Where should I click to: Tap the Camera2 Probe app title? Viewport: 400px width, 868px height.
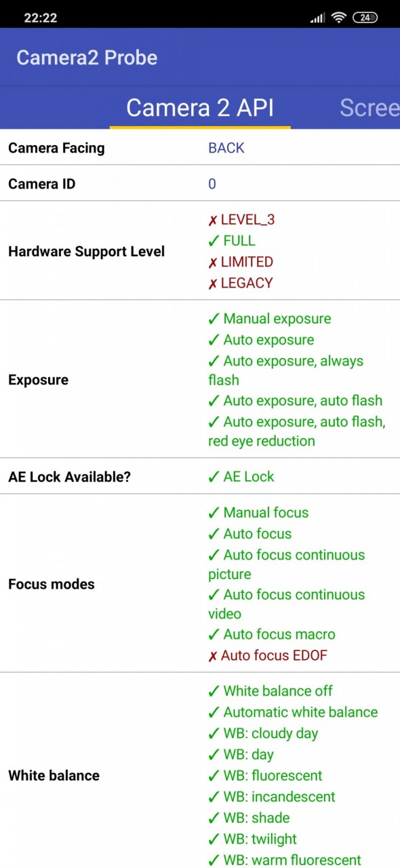pyautogui.click(x=87, y=58)
